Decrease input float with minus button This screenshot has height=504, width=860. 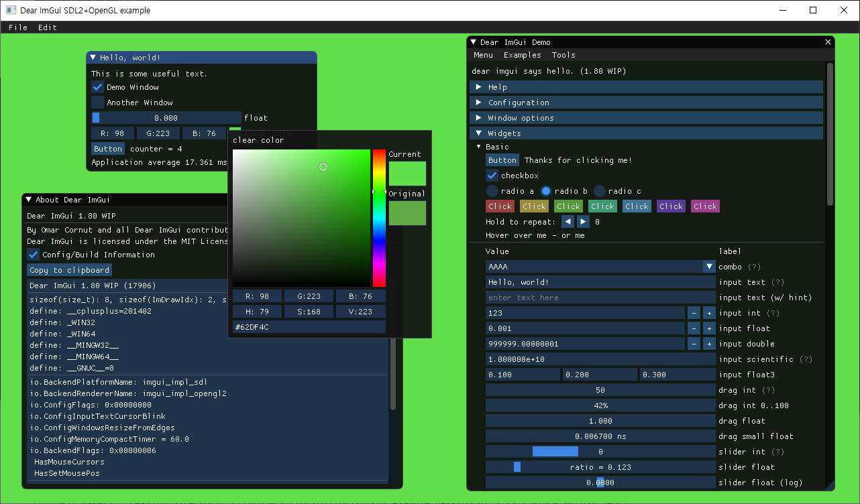(x=694, y=328)
